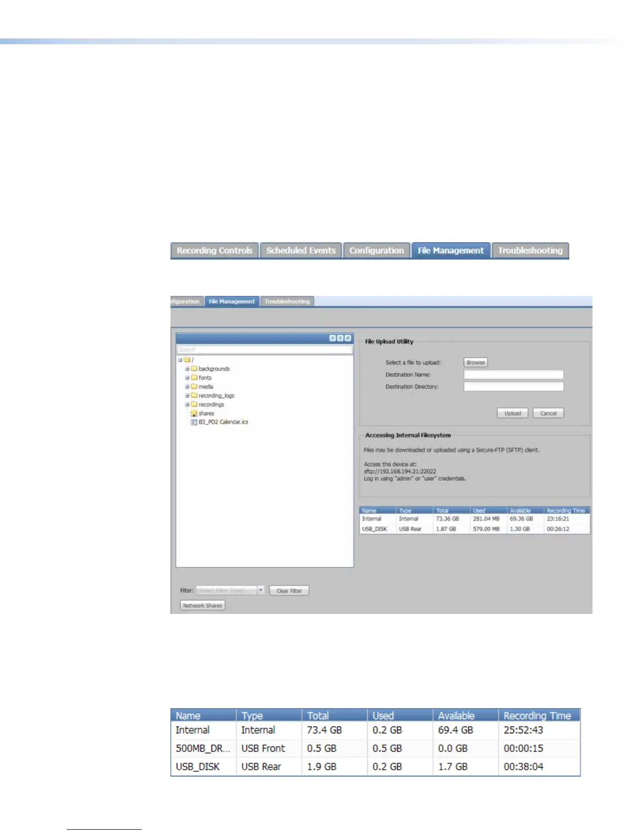This screenshot has width=644, height=834.
Task: Open Recording Controls in the large tab bar
Action: (x=214, y=251)
